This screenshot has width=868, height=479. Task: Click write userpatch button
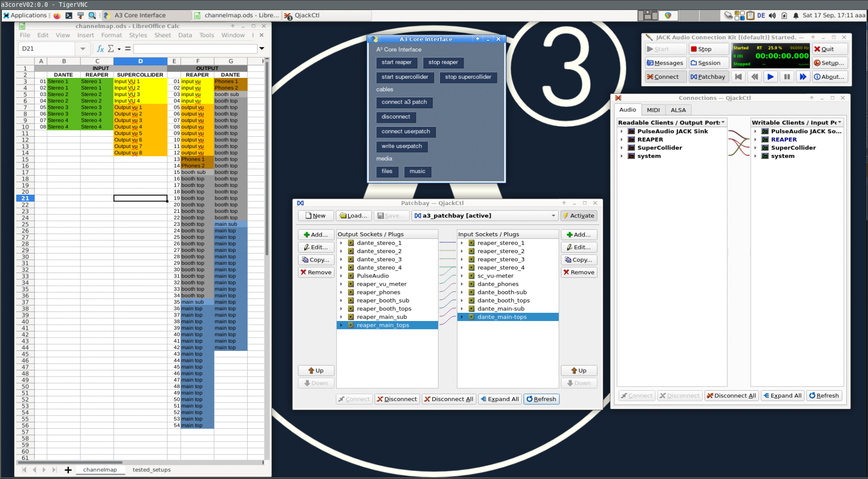tap(401, 146)
